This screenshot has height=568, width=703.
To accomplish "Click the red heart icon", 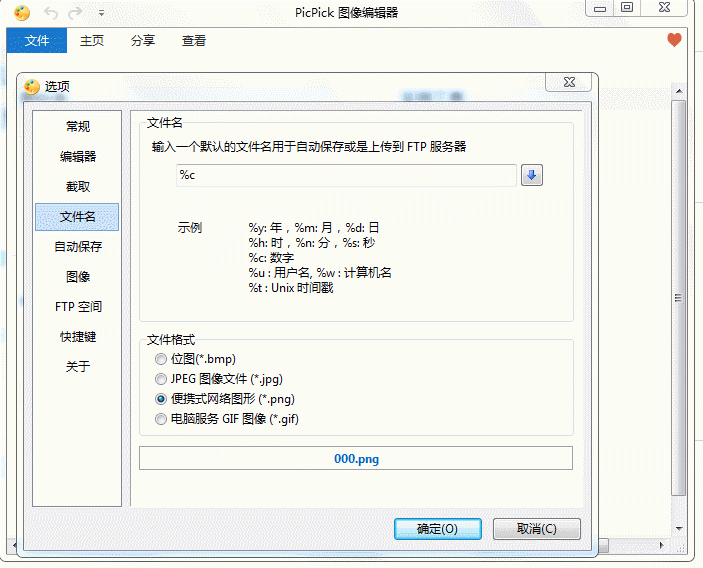I will 674,40.
